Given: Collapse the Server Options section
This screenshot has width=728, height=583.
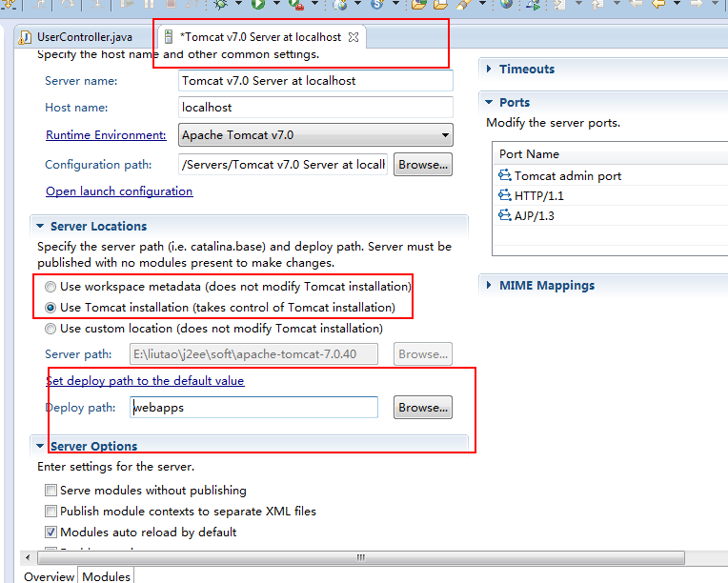Looking at the screenshot, I should click(40, 446).
